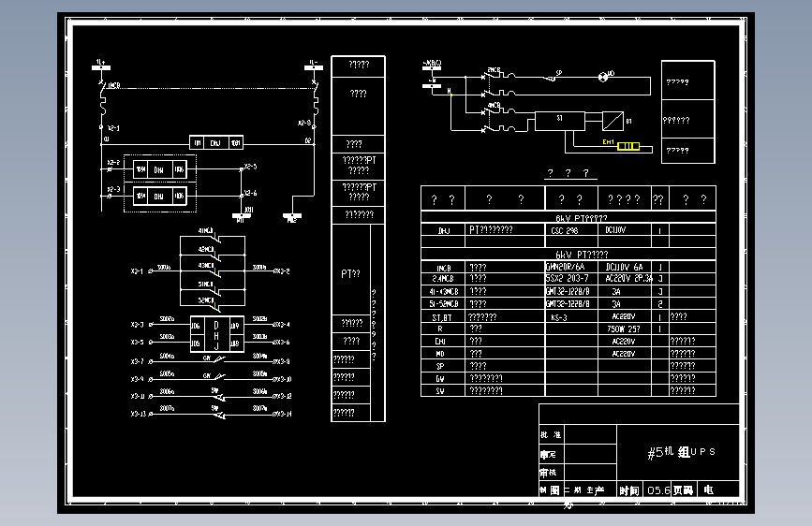Select the SP switch symbol in the lighting circuit

coord(552,78)
